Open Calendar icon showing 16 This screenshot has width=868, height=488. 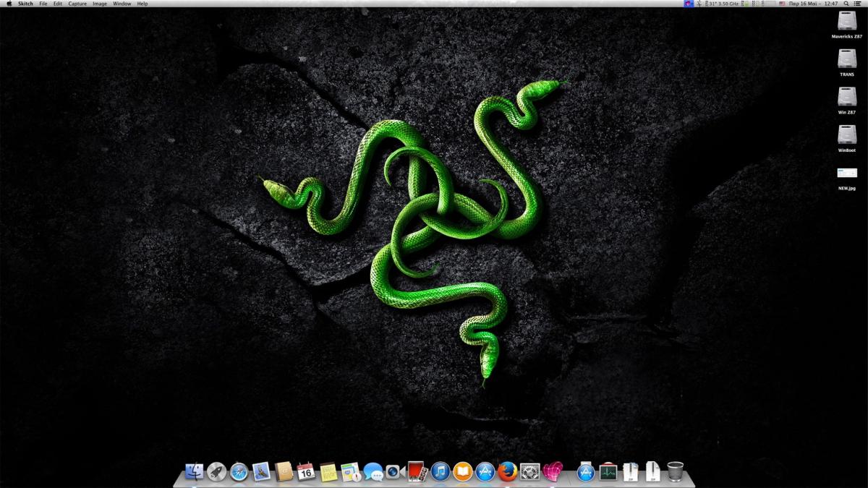coord(306,472)
